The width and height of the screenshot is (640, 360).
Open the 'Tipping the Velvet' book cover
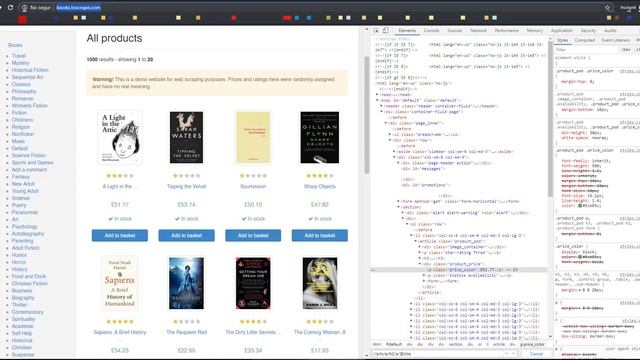187,137
